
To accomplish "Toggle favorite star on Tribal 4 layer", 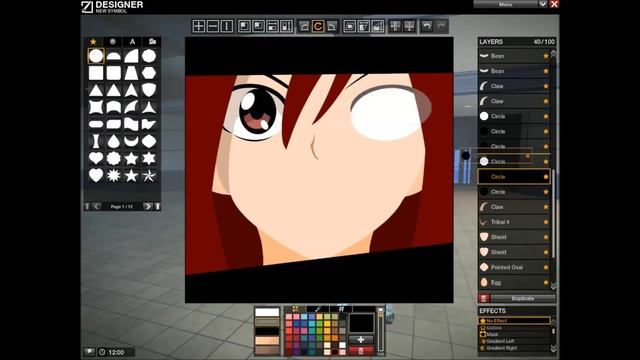I will click(x=546, y=222).
